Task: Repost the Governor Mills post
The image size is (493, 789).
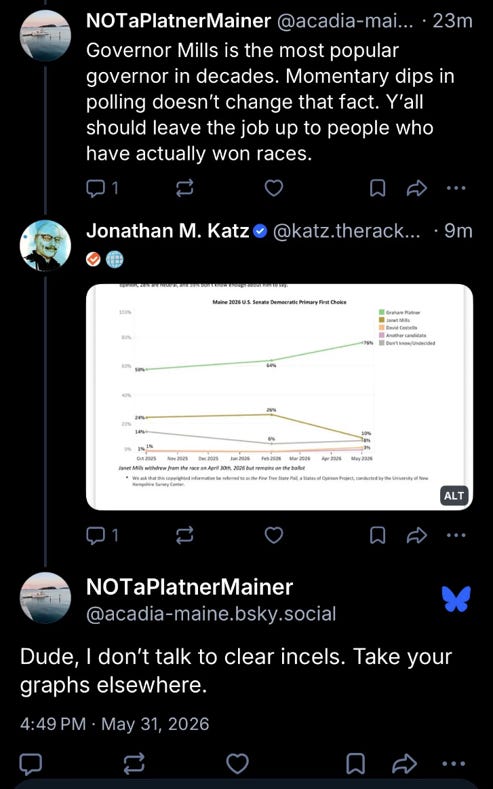Action: point(185,188)
